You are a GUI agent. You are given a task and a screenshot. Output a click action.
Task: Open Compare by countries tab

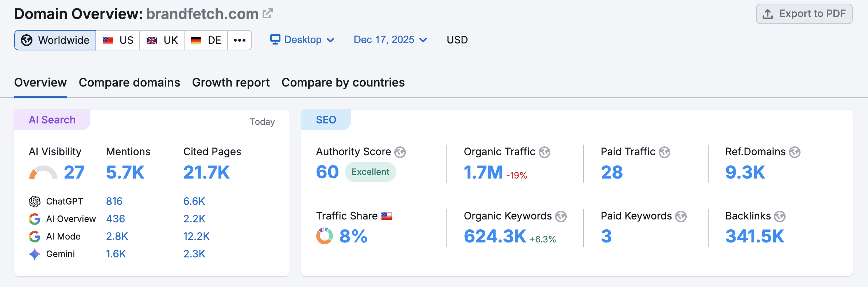343,83
